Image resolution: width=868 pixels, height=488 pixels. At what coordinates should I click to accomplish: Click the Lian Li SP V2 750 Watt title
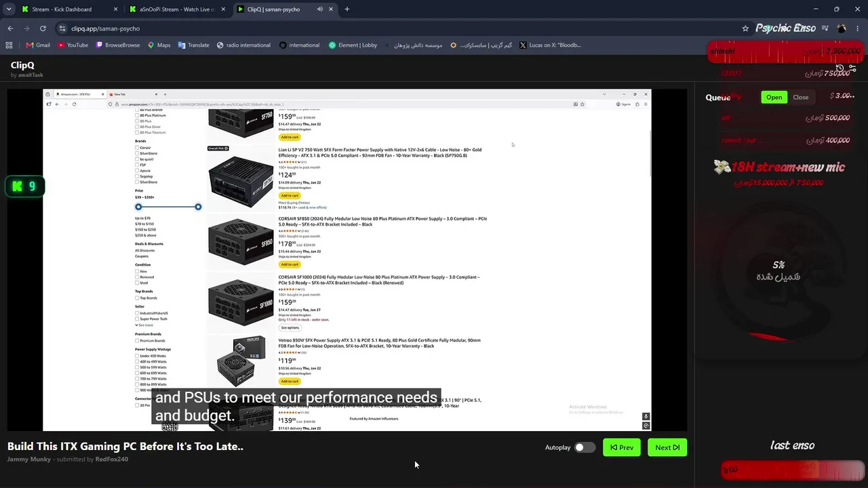point(380,152)
